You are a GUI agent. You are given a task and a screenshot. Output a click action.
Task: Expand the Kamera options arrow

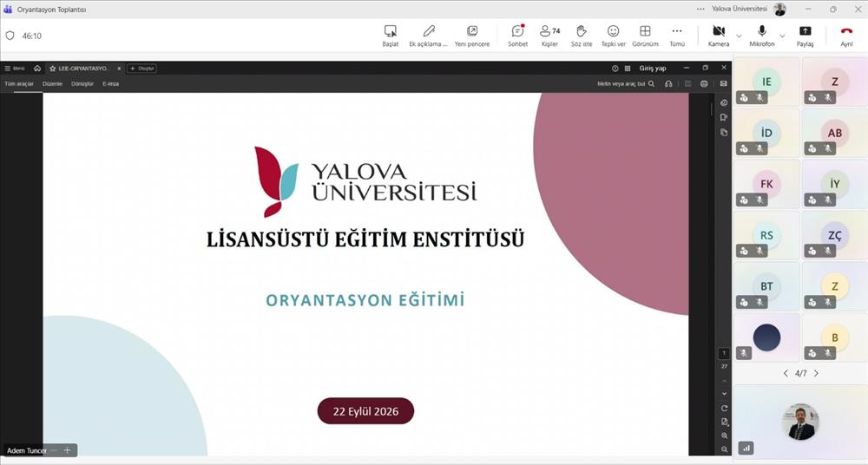click(x=739, y=36)
